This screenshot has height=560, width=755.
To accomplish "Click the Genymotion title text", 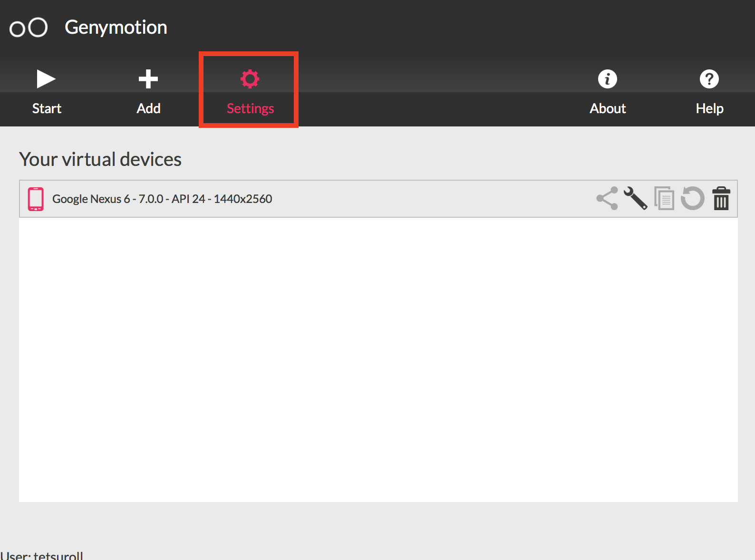I will coord(116,28).
